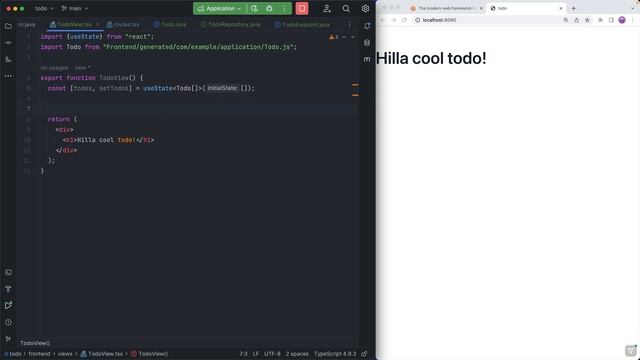Open the TypeScript 4.9.3 language service widget
The height and width of the screenshot is (360, 640).
(335, 354)
